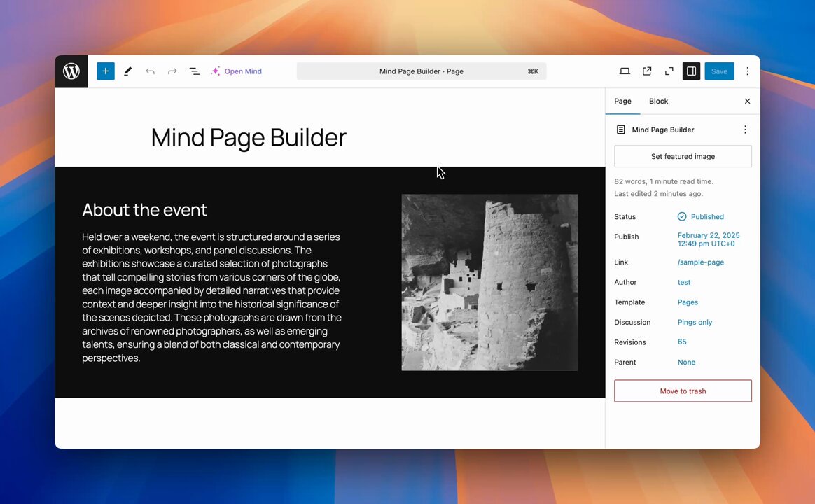The width and height of the screenshot is (815, 504).
Task: Open the /sample-page link setting
Action: [700, 262]
